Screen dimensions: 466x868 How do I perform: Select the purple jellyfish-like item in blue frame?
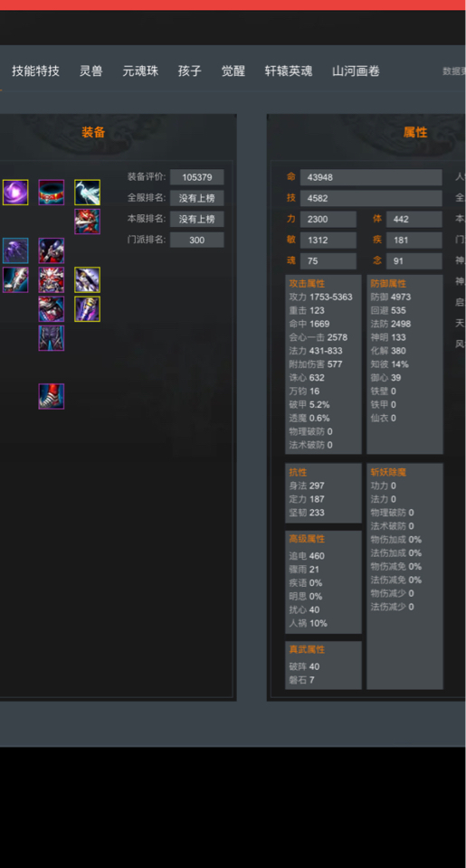15,250
